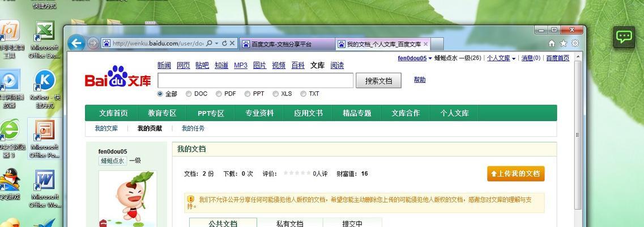Click the user avatar cartoon image

[127, 199]
